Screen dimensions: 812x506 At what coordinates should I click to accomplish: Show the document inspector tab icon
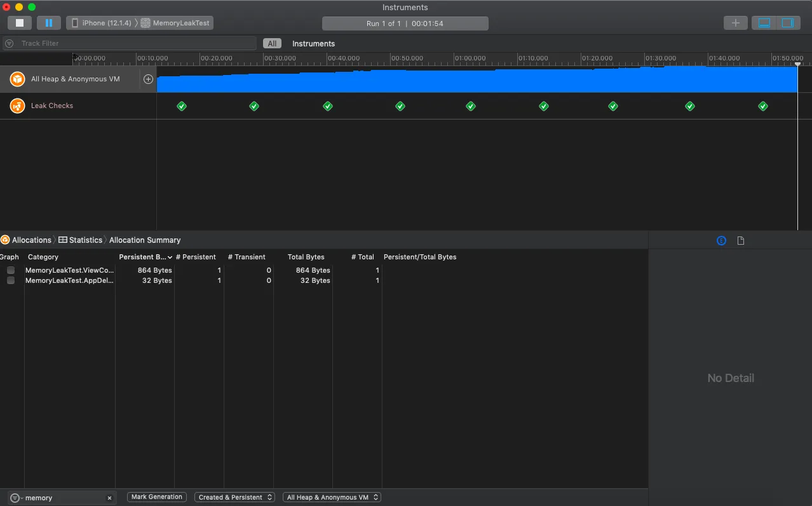741,240
